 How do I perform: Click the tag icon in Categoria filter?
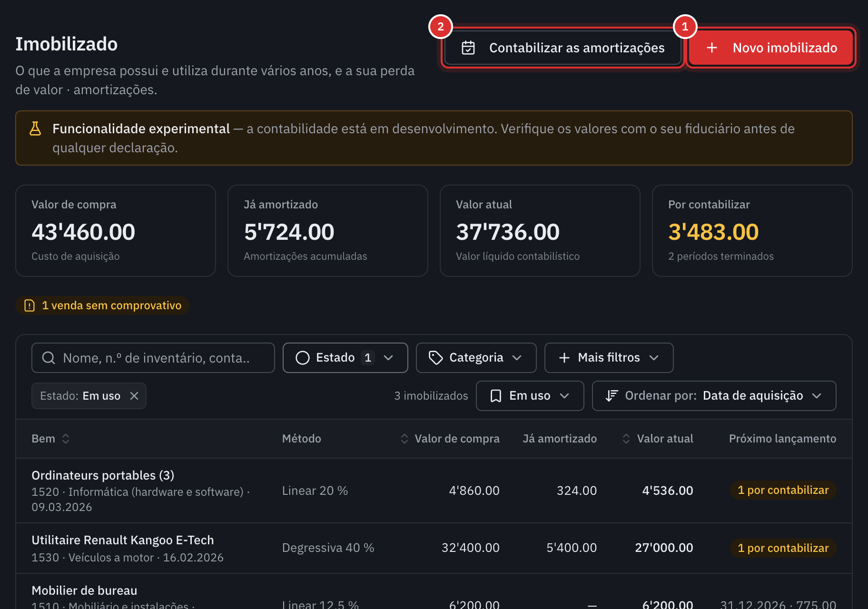[435, 358]
